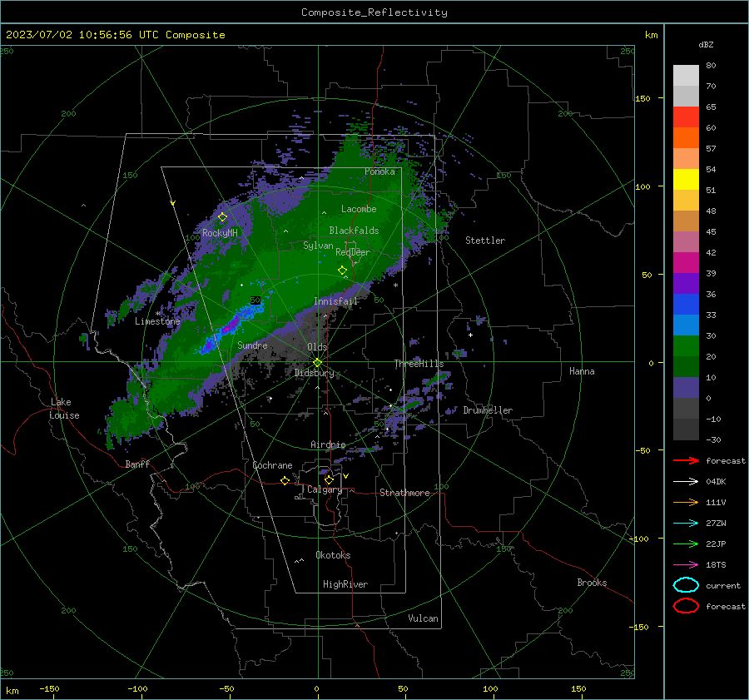Click the Ponoka city label
Screen dimensions: 749x700
point(379,171)
